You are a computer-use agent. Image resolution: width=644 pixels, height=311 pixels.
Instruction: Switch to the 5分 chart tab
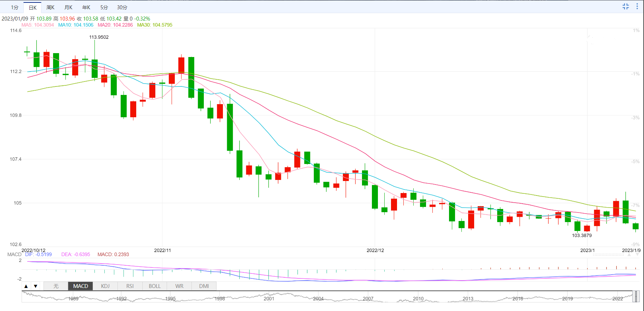click(x=104, y=7)
